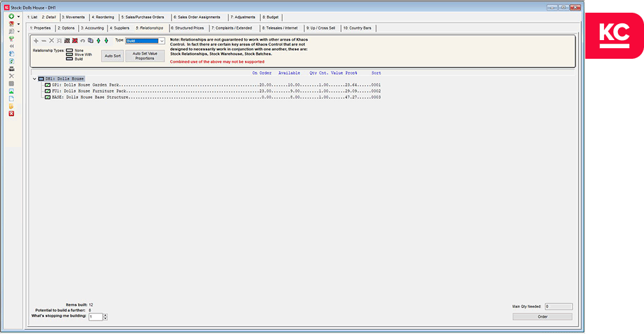Click the picture image icon in sidebar
The height and width of the screenshot is (334, 644).
11,92
